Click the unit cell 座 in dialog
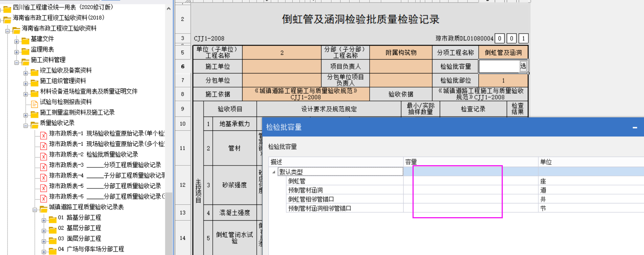 click(591, 181)
